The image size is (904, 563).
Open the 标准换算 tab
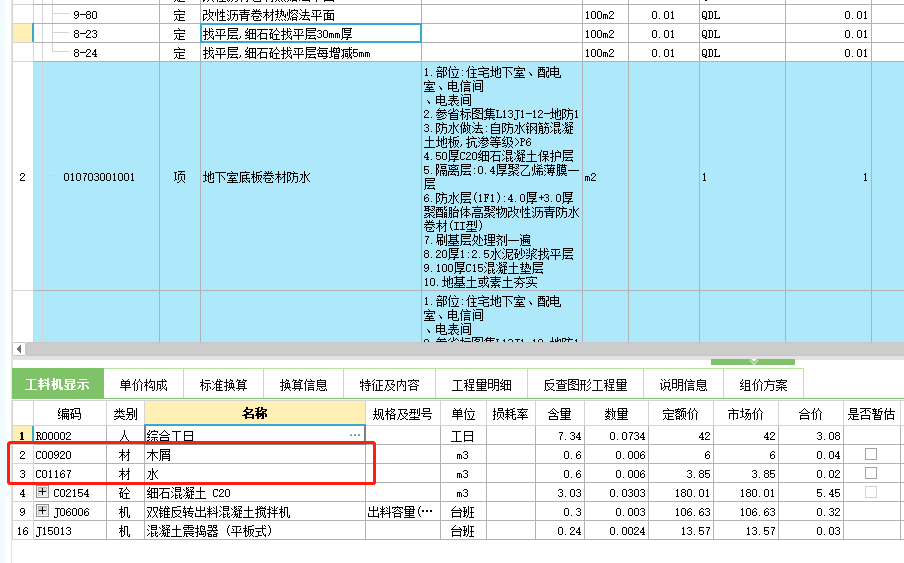(x=223, y=384)
